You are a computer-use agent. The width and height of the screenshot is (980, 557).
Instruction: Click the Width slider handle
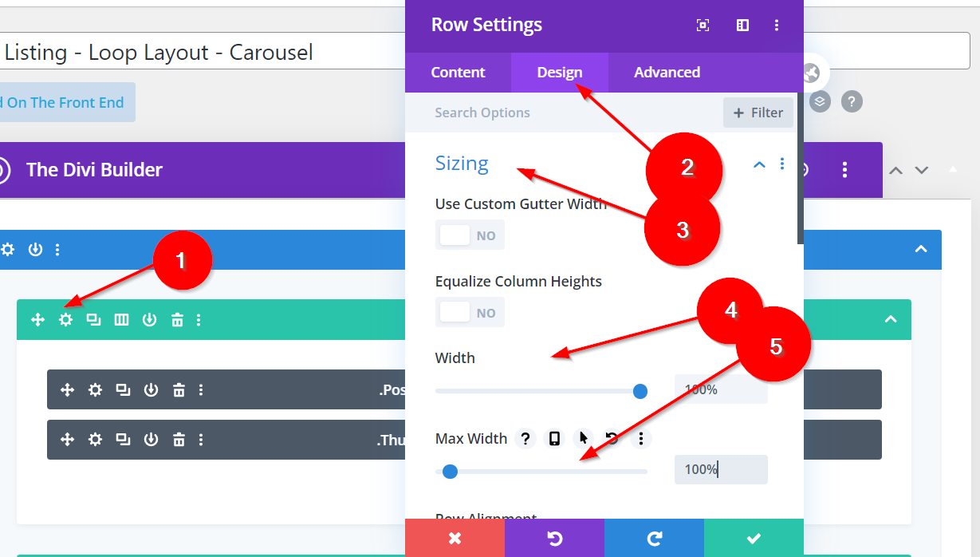[x=640, y=391]
